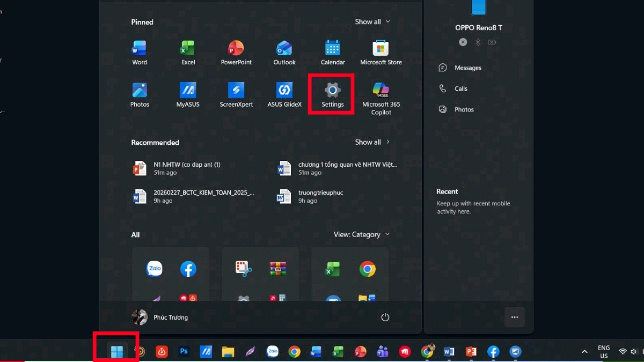This screenshot has height=362, width=644.
Task: Open the pinned Excel app
Action: pos(188,53)
